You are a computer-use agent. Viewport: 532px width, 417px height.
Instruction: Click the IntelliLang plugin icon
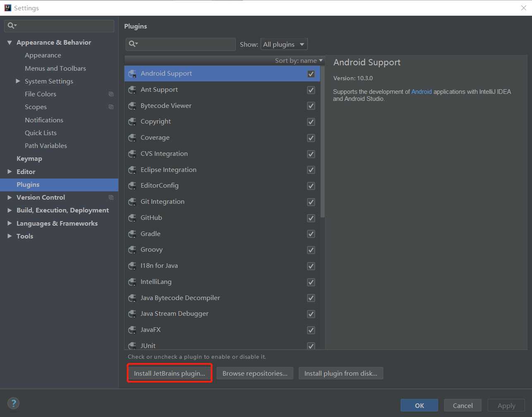(132, 282)
